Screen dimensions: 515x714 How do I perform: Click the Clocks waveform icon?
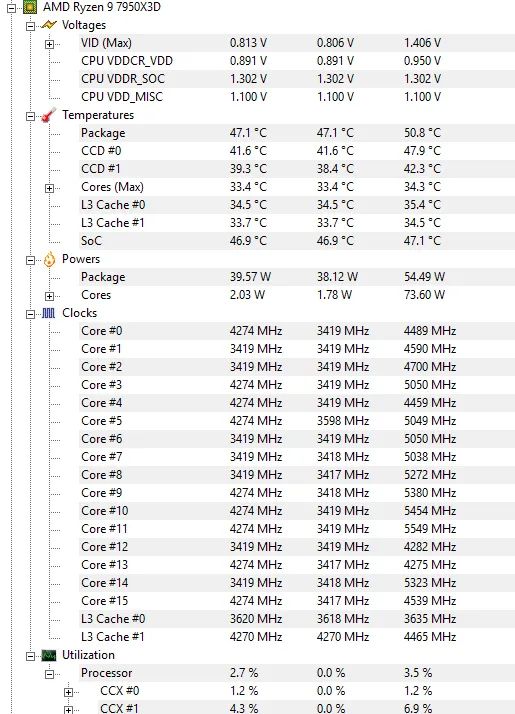[49, 313]
